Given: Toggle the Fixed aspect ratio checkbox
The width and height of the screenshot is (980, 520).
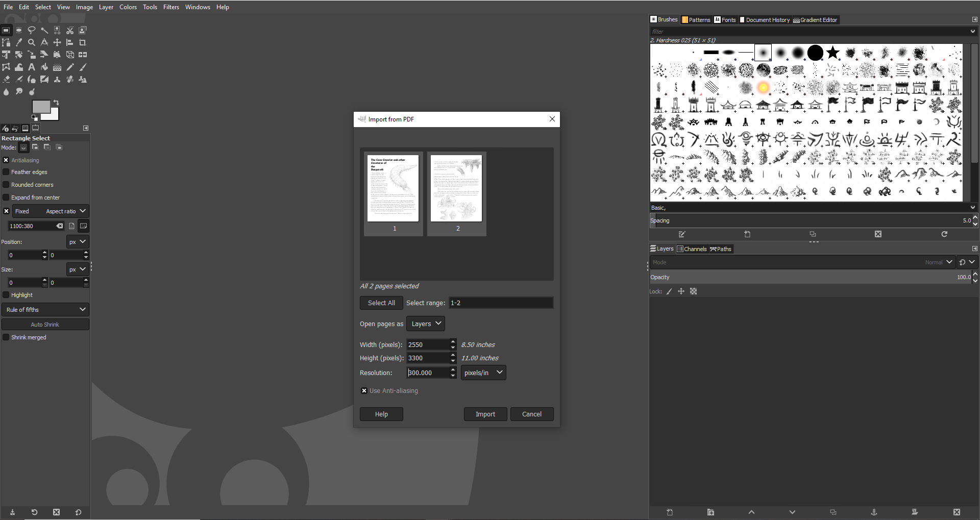Looking at the screenshot, I should point(6,211).
